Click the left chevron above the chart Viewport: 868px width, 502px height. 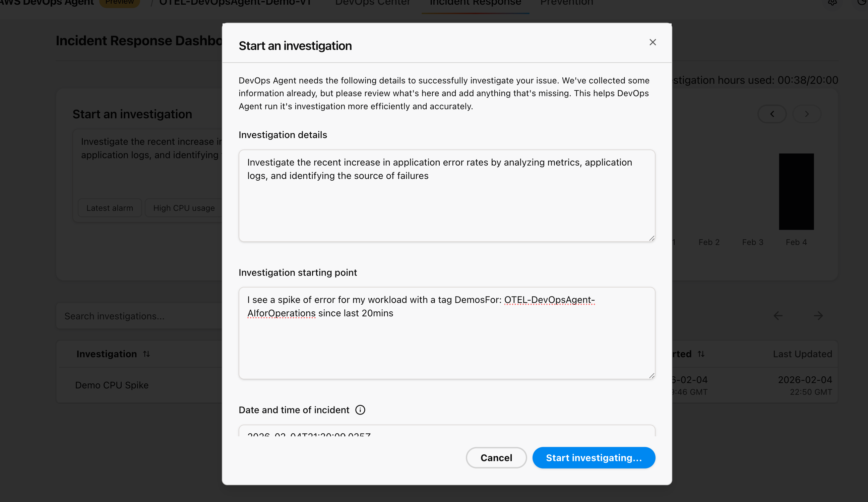click(772, 114)
